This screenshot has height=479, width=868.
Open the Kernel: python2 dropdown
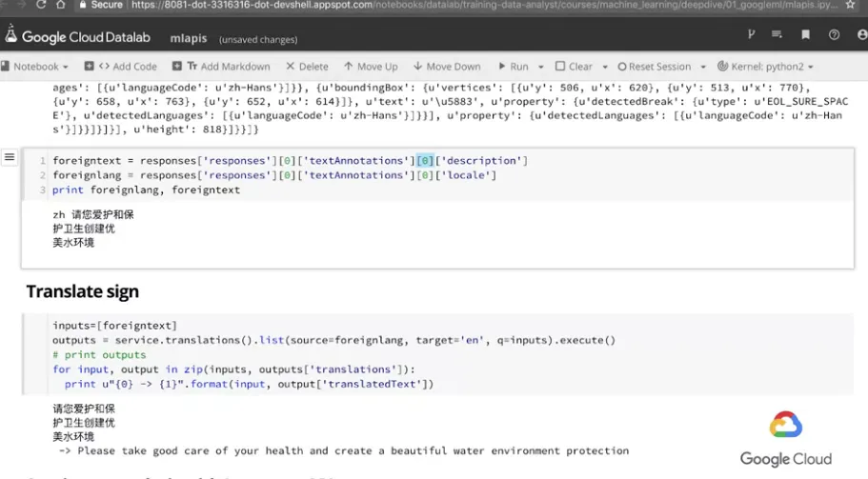tap(766, 67)
